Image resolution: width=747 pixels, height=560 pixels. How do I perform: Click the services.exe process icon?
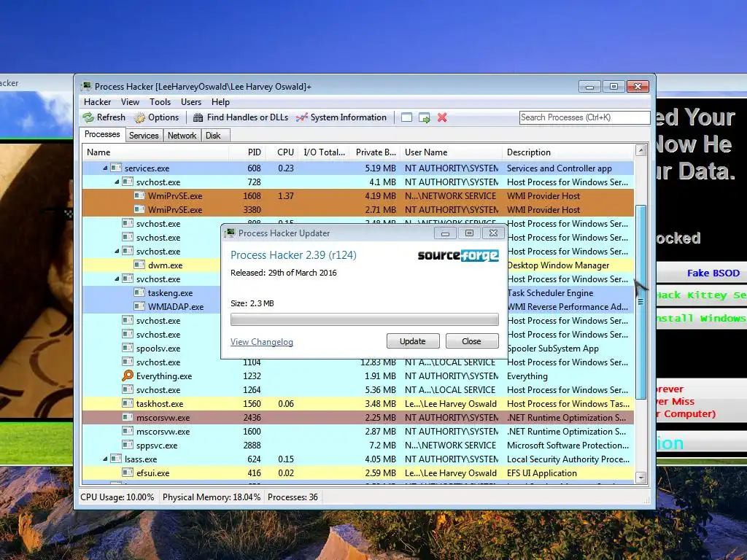[x=116, y=168]
